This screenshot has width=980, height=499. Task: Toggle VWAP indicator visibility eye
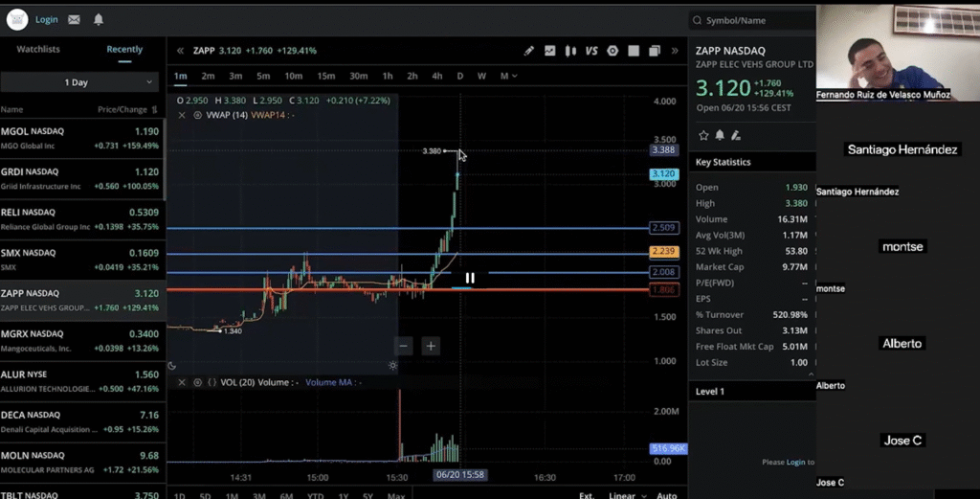coord(197,115)
